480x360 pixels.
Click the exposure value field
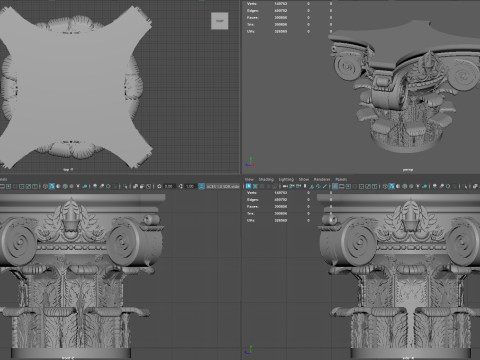tap(169, 186)
